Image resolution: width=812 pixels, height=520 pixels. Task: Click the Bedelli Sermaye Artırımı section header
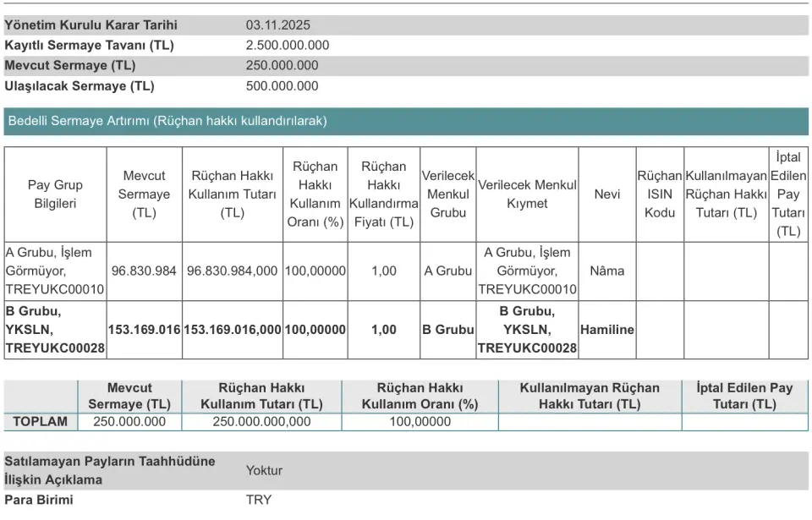click(167, 121)
